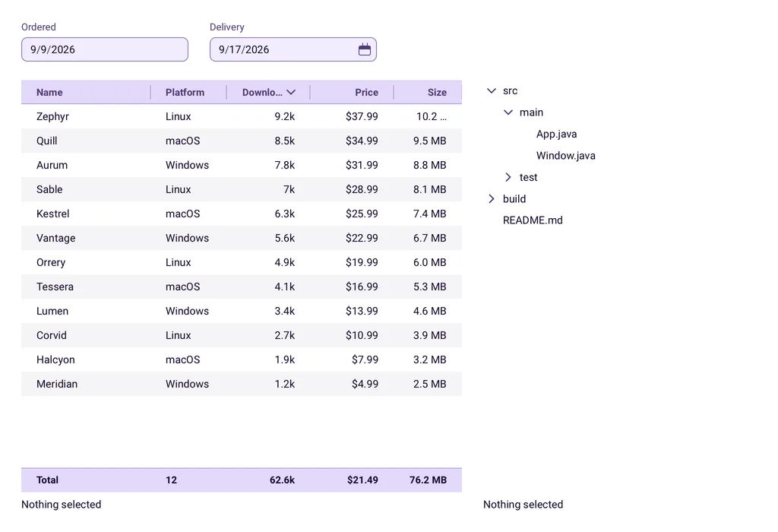The height and width of the screenshot is (532, 778).
Task: Collapse the src folder chevron
Action: [492, 90]
